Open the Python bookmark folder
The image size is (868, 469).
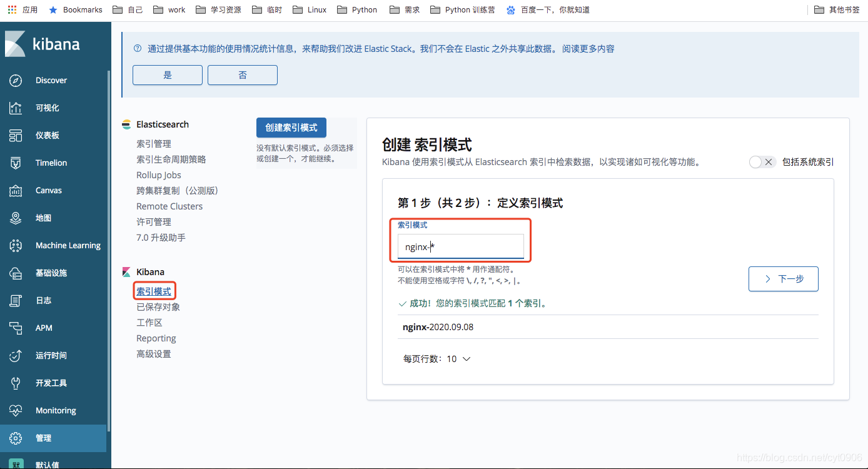pyautogui.click(x=357, y=9)
